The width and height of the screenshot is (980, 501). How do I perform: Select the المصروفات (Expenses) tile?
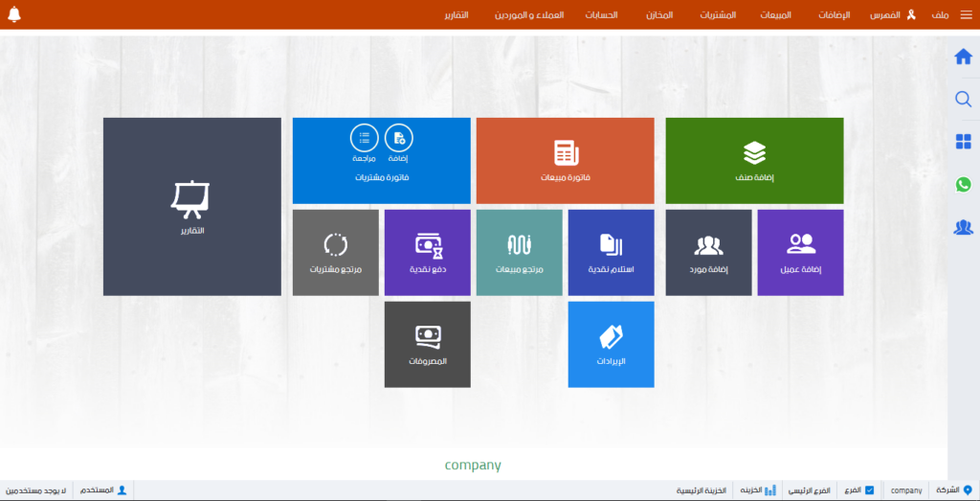427,344
